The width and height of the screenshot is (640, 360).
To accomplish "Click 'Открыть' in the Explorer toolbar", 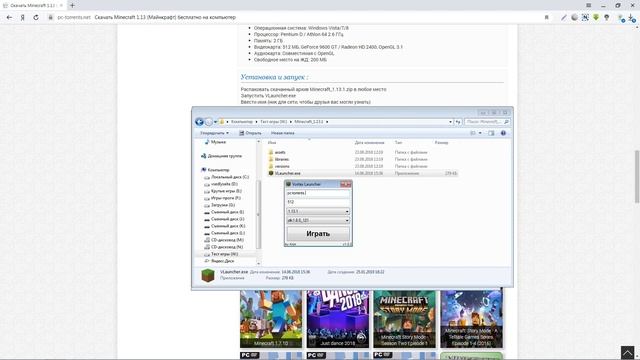I will point(250,133).
